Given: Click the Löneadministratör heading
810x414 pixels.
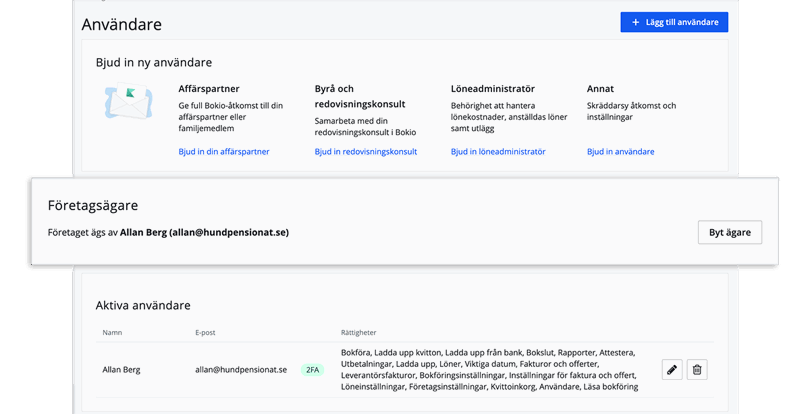Looking at the screenshot, I should click(492, 89).
